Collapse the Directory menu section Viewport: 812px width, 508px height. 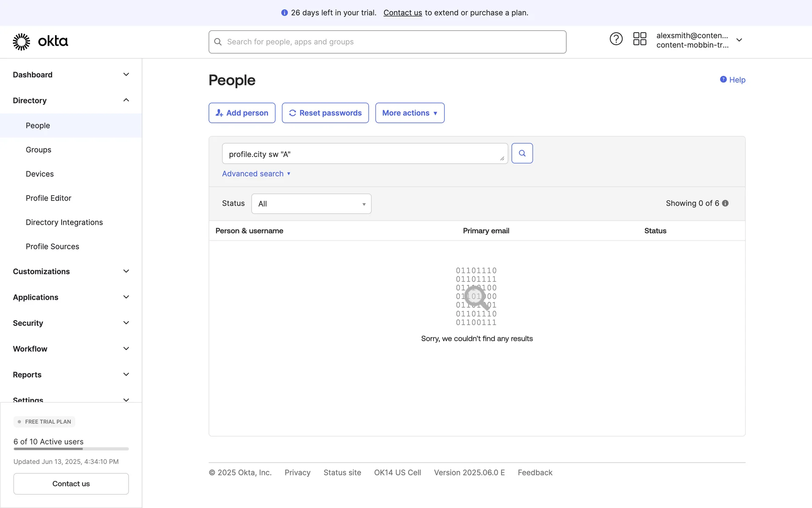pyautogui.click(x=126, y=100)
